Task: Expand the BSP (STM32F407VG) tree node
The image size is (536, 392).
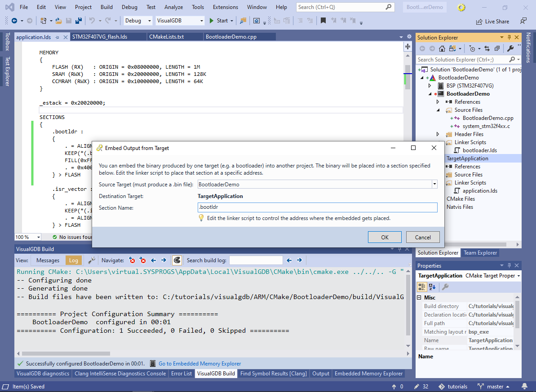Action: pos(430,86)
